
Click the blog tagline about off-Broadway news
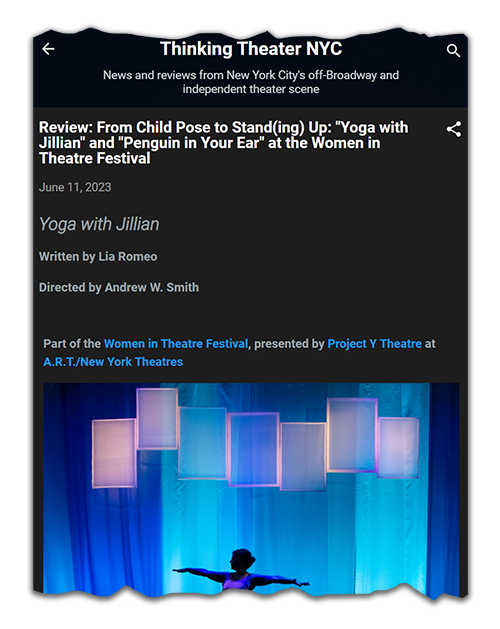pyautogui.click(x=251, y=82)
